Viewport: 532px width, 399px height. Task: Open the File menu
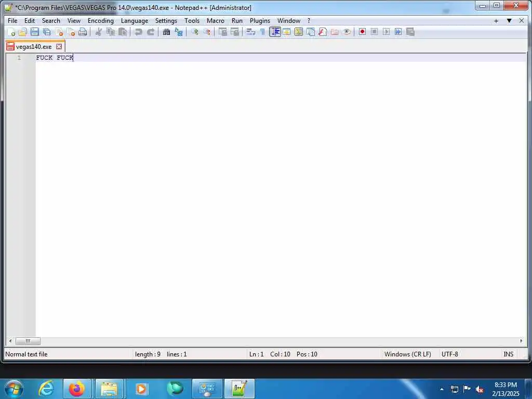point(12,21)
